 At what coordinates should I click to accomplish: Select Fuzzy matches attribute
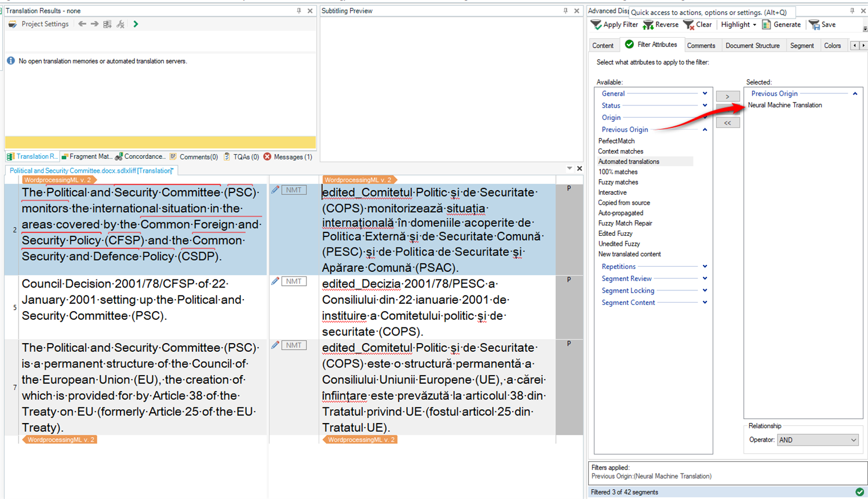click(617, 182)
